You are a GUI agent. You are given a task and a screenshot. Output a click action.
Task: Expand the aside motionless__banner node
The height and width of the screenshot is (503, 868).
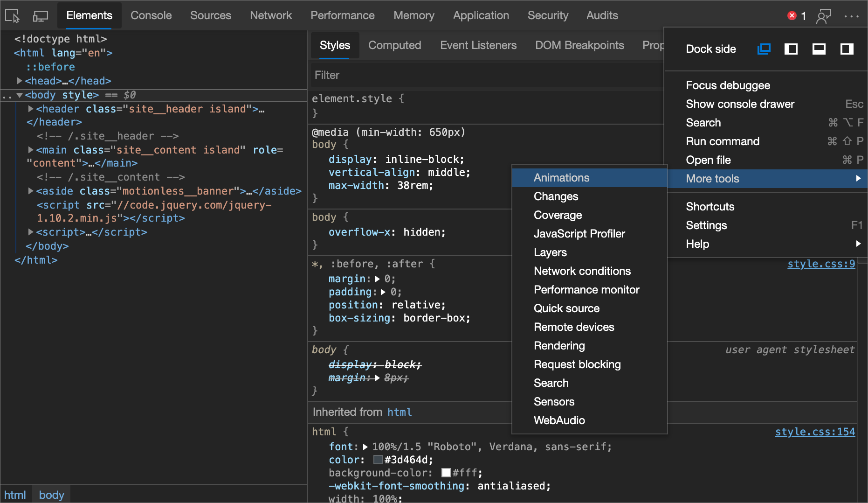pyautogui.click(x=31, y=191)
